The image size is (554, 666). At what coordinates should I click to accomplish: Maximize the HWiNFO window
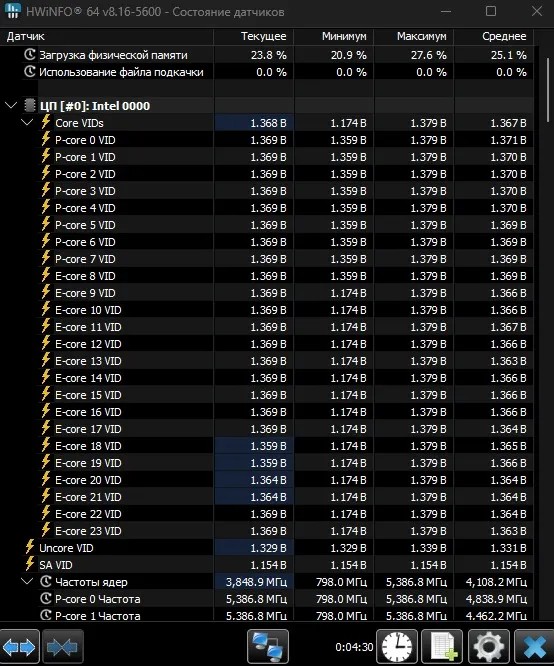point(491,11)
